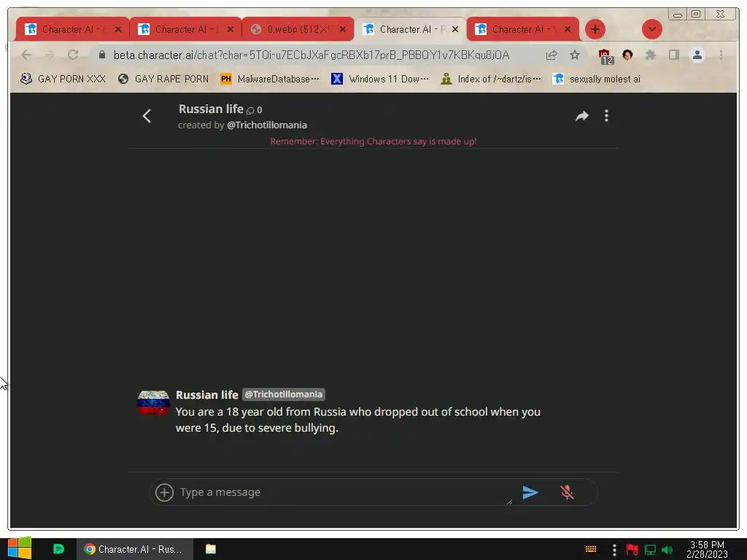Open creator @Trichotillomania link in header
This screenshot has height=560, width=747.
pyautogui.click(x=267, y=125)
